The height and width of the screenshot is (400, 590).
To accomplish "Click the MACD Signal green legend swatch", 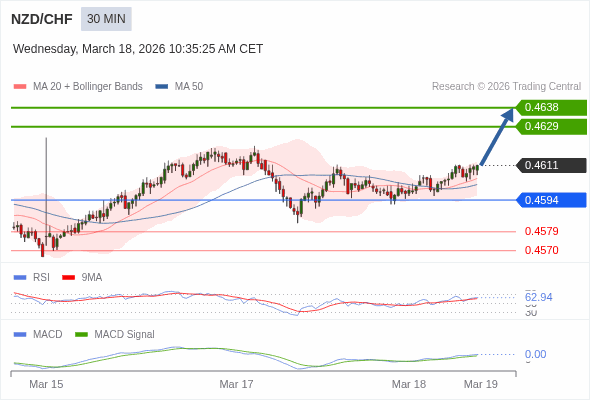I will point(81,335).
